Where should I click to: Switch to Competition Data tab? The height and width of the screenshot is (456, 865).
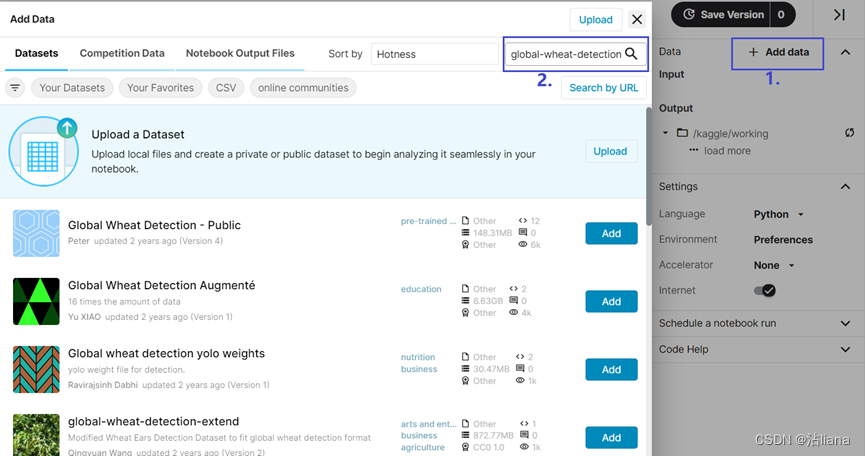(x=122, y=53)
